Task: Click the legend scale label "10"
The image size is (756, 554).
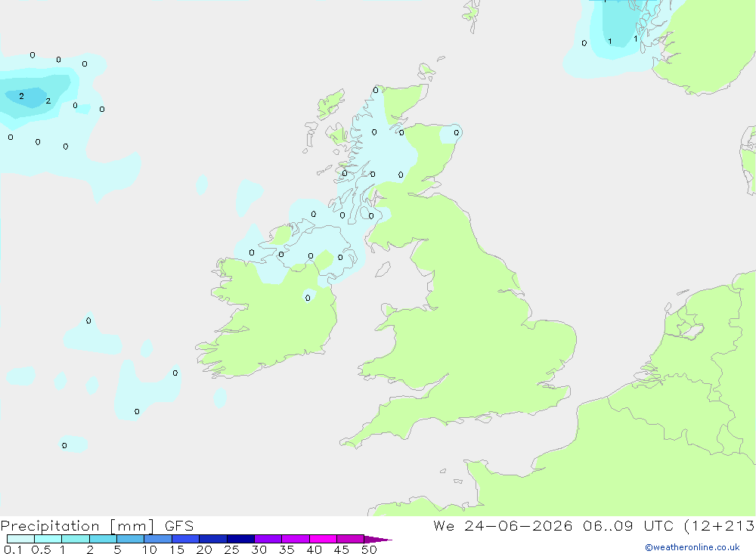Action: 150,549
